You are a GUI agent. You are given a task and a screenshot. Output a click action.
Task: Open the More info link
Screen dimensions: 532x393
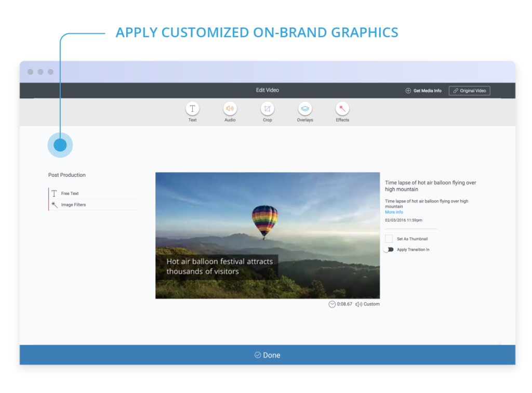tap(394, 212)
